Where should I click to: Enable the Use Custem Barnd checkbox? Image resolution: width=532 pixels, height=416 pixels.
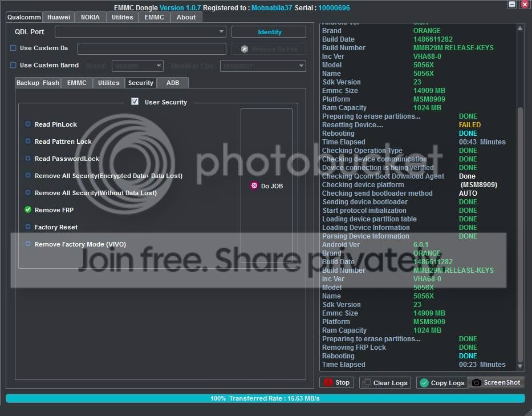tap(13, 65)
